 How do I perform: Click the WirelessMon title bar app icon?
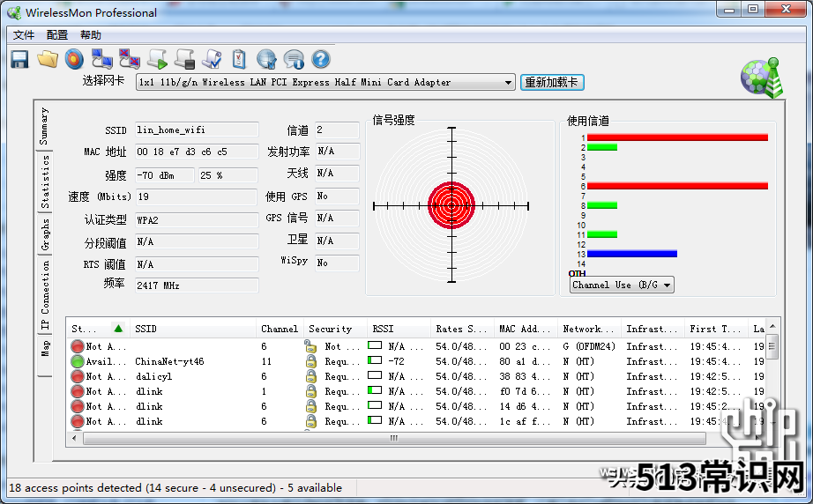click(14, 12)
